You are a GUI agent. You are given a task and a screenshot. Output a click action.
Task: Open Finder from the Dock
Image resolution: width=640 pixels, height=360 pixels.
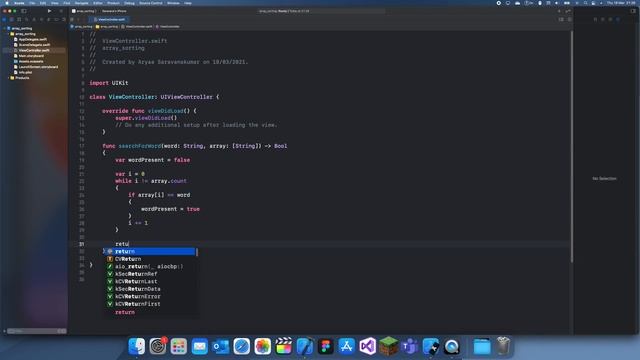(x=137, y=347)
